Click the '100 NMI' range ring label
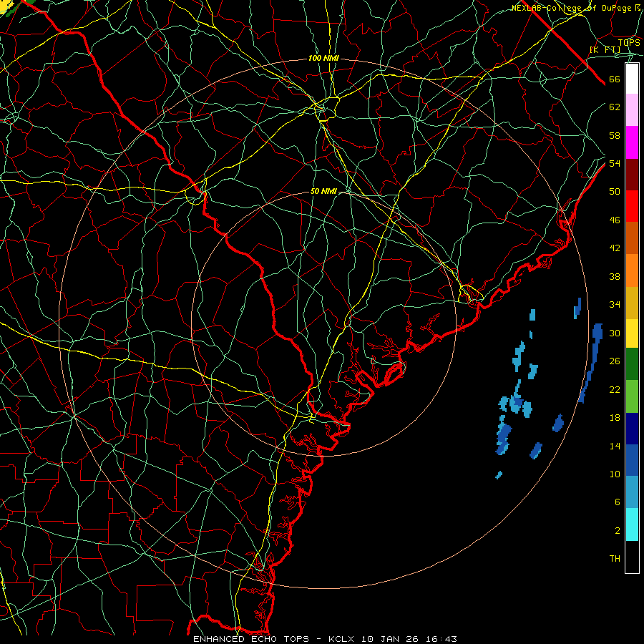644x644 pixels. point(323,59)
